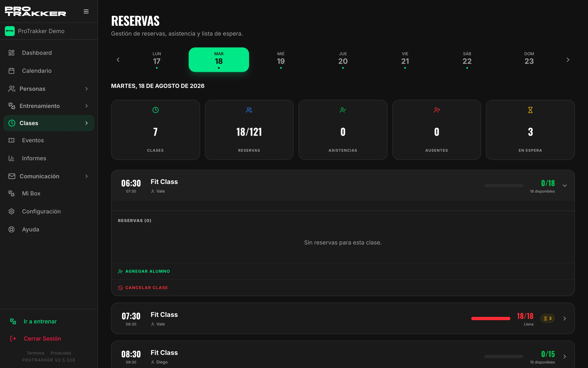Click the Mi Box dumbbell icon

coord(11,193)
